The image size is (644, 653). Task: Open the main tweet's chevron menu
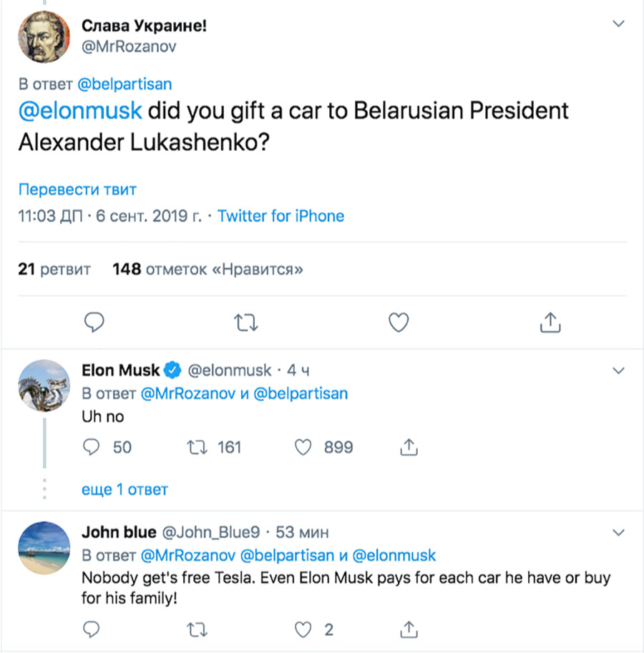(x=618, y=24)
